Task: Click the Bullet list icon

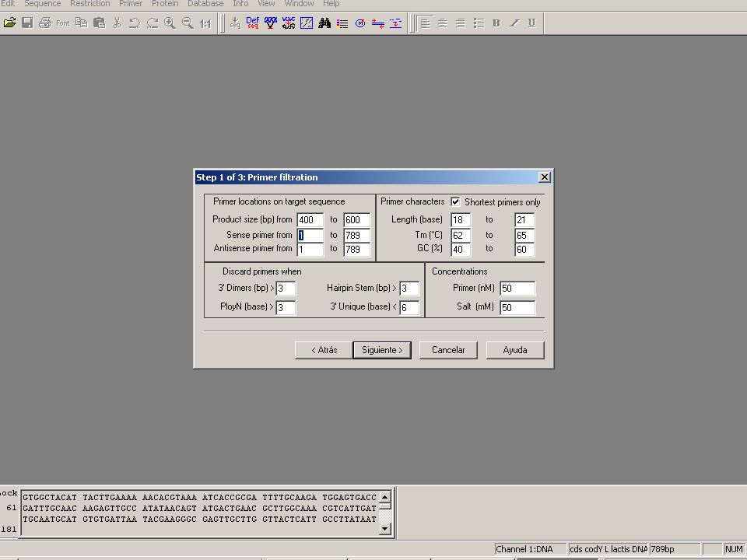Action: tap(479, 23)
